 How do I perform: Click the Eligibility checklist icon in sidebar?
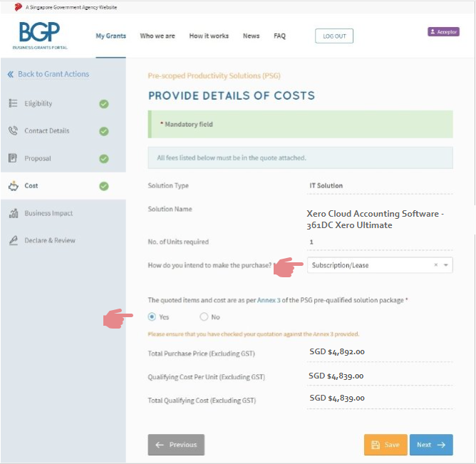pos(13,103)
